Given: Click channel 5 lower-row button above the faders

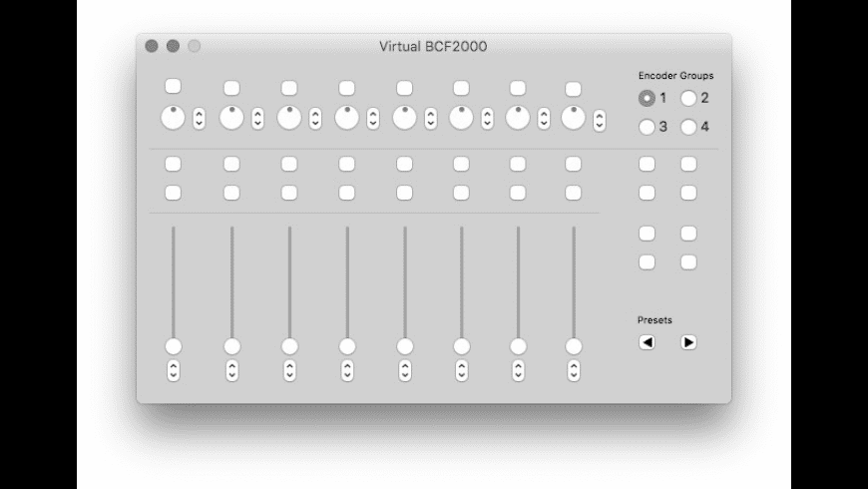Looking at the screenshot, I should 404,193.
